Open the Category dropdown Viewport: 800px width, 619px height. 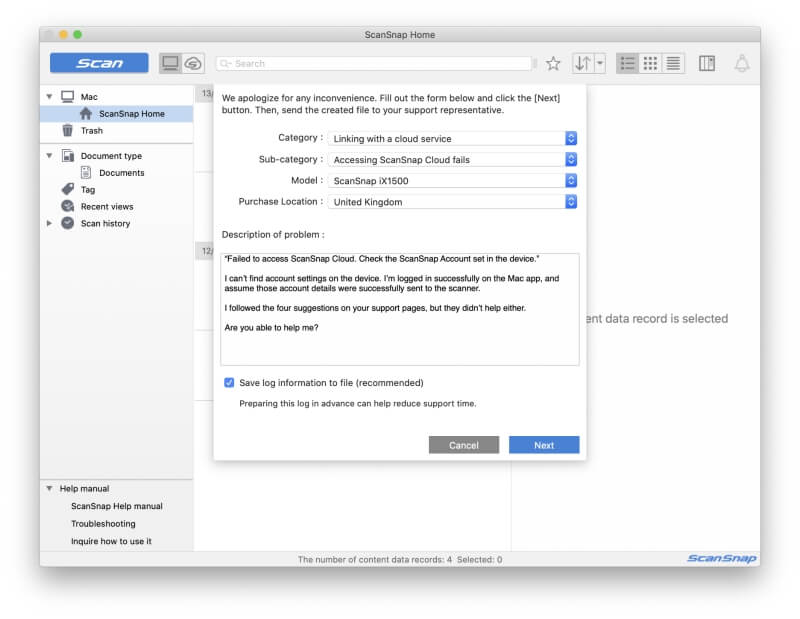coord(453,138)
